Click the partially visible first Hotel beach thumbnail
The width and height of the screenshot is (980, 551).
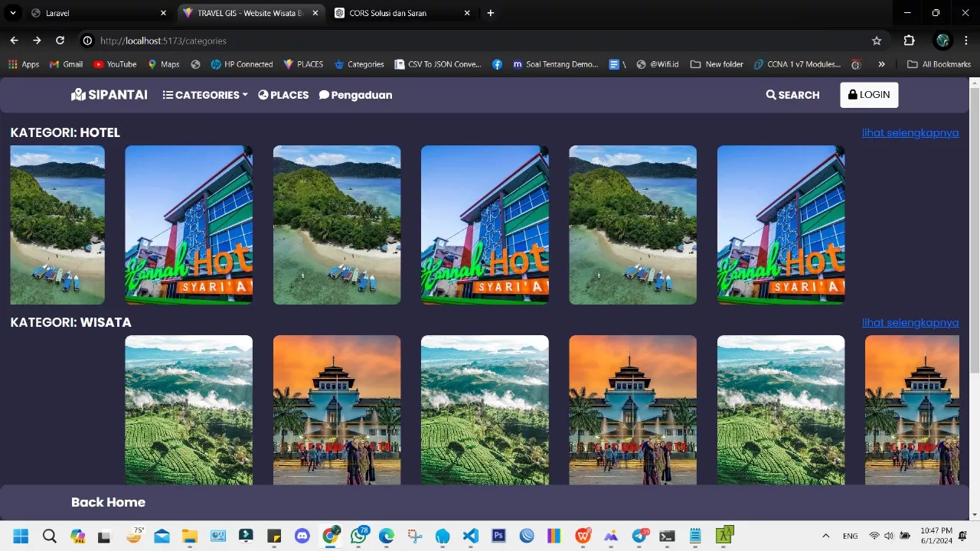coord(57,225)
